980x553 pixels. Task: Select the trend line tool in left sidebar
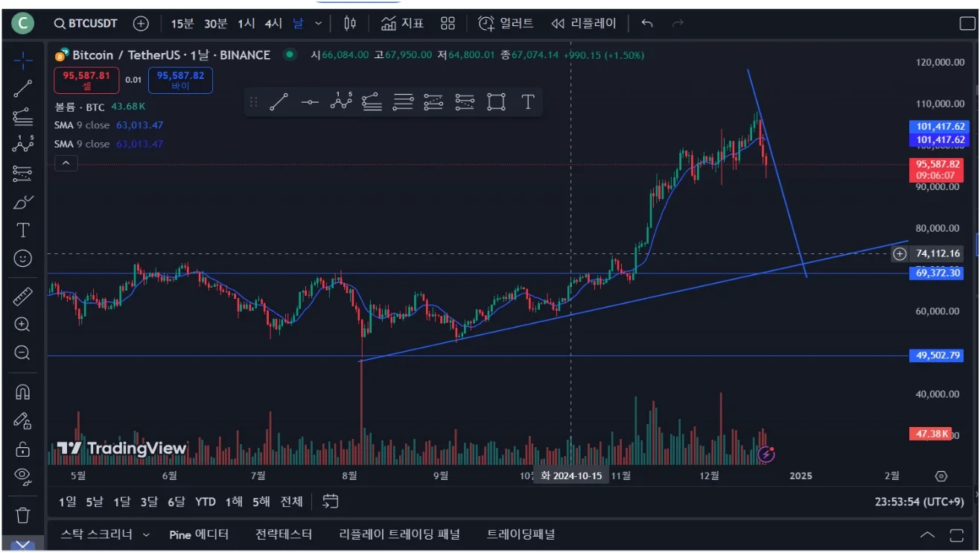click(23, 89)
